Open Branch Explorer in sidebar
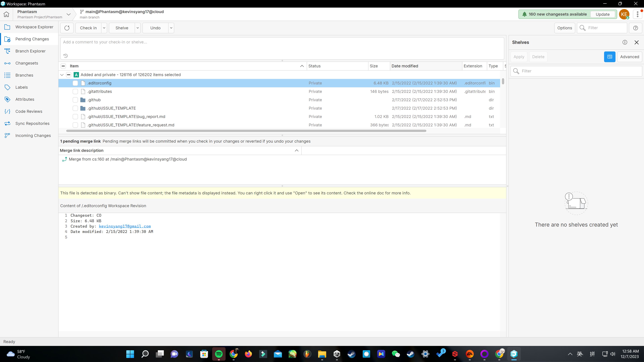Screen dimensions: 644x362 tap(30, 51)
